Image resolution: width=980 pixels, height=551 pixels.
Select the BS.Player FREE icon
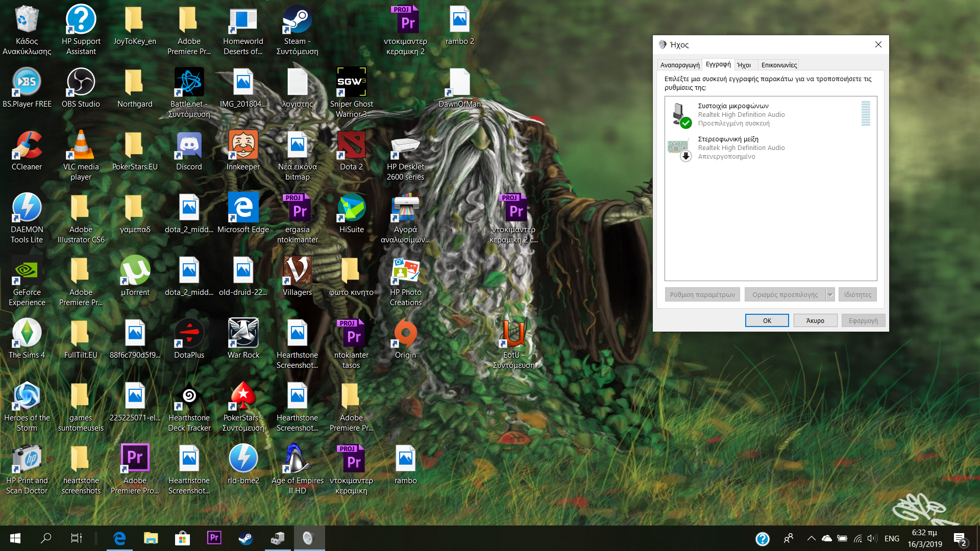(27, 88)
